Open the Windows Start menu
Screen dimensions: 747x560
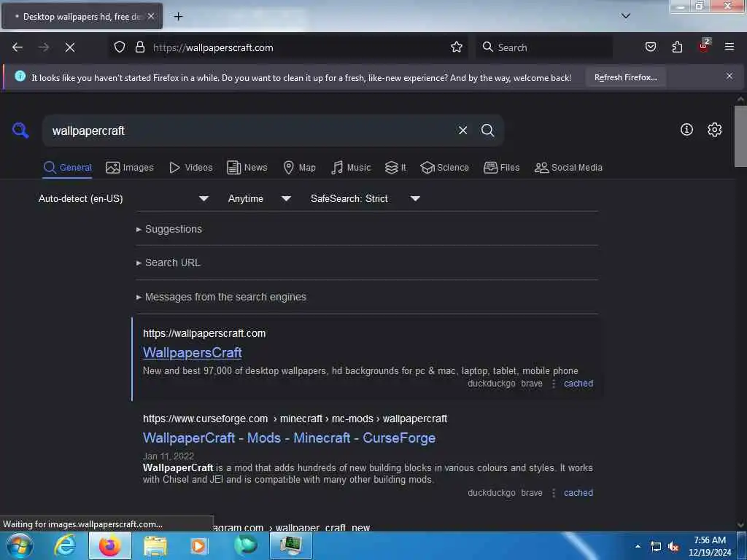pyautogui.click(x=20, y=545)
